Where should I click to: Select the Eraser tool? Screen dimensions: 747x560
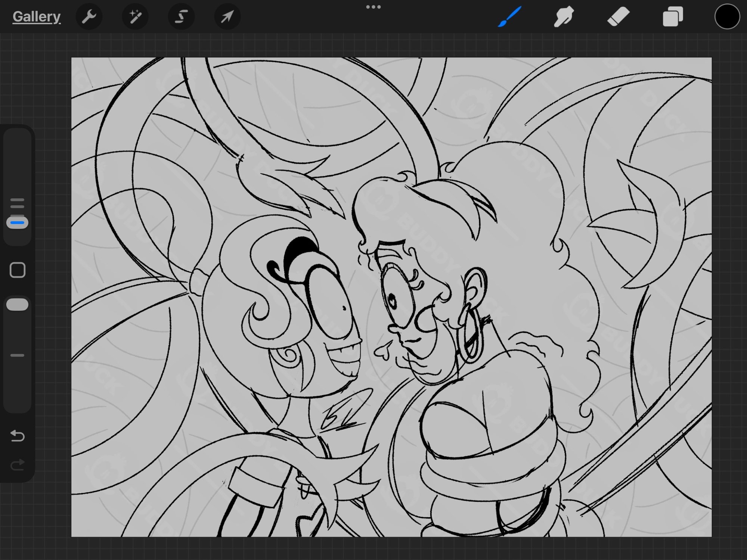pos(618,17)
